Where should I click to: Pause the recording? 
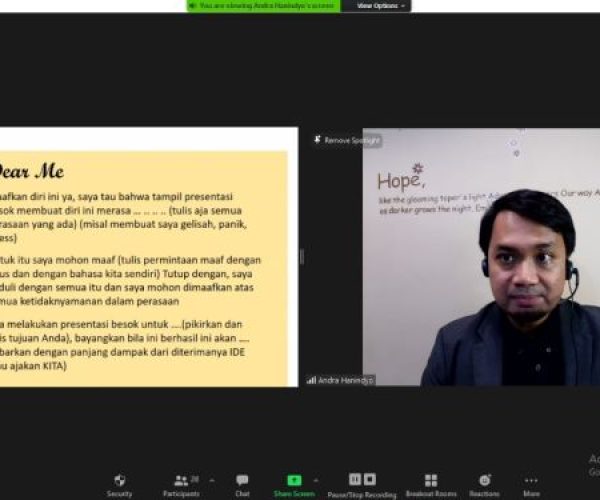[354, 479]
